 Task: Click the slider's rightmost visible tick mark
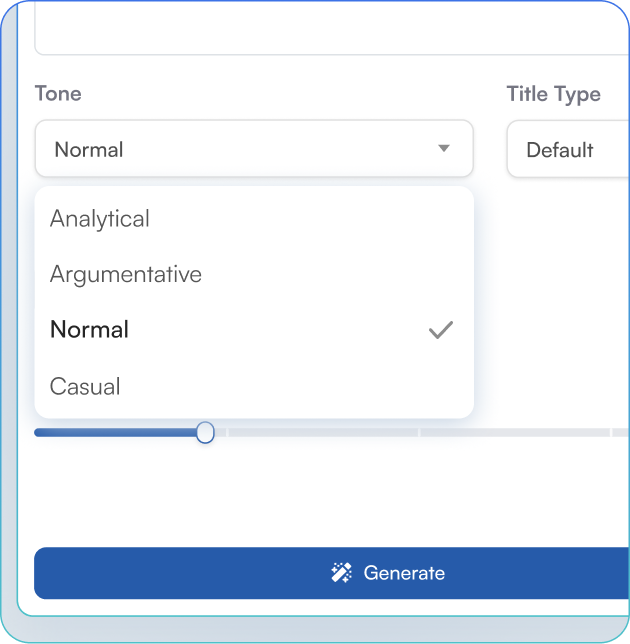click(610, 432)
